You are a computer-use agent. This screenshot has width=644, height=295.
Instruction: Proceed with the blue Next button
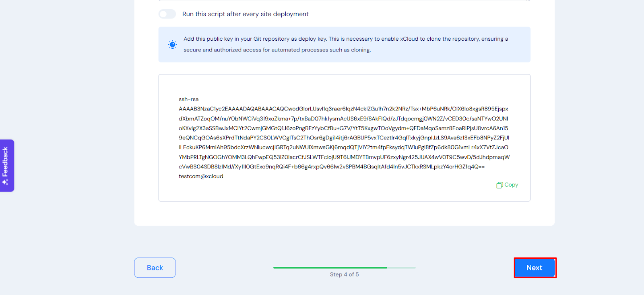(535, 268)
